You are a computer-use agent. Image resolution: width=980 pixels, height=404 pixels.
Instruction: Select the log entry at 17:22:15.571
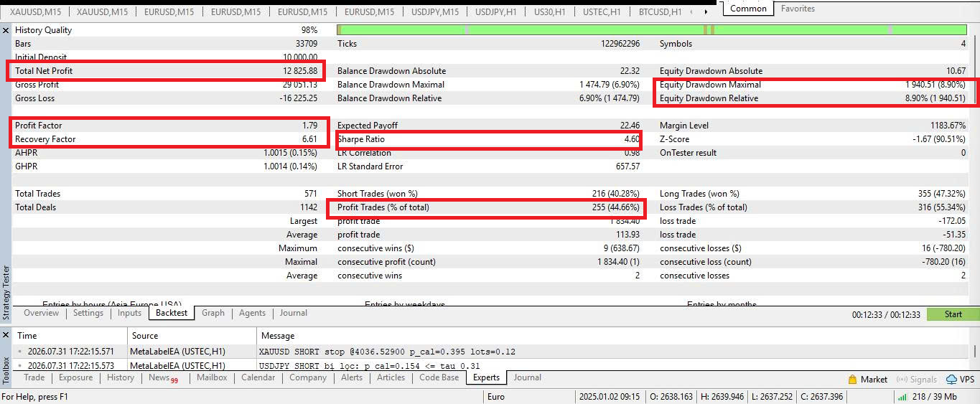pos(491,352)
